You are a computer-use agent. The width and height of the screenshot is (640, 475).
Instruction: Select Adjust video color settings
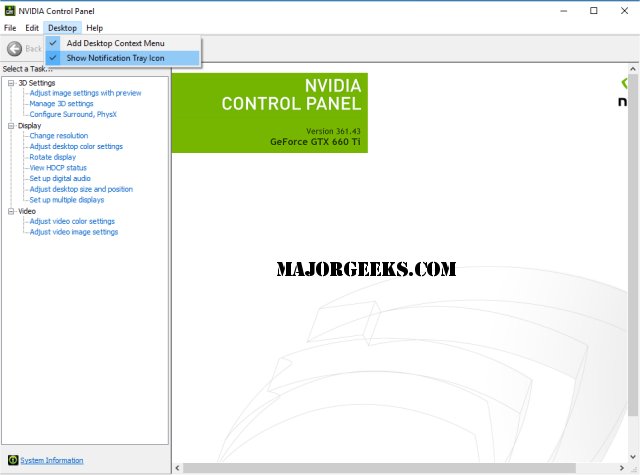(72, 221)
